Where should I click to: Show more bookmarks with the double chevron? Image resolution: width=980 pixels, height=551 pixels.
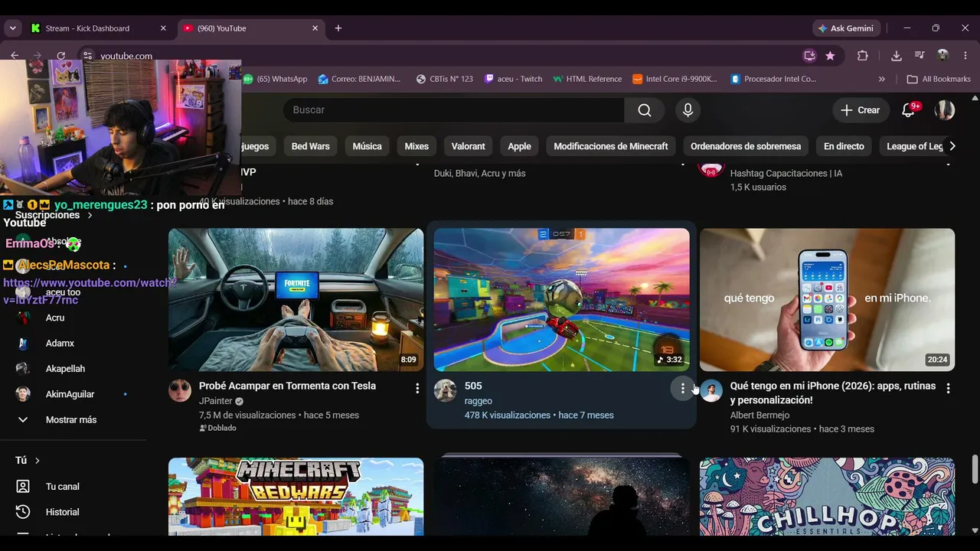click(881, 79)
